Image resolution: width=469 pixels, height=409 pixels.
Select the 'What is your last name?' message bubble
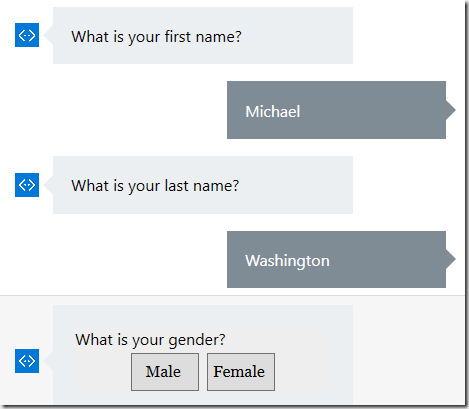203,185
